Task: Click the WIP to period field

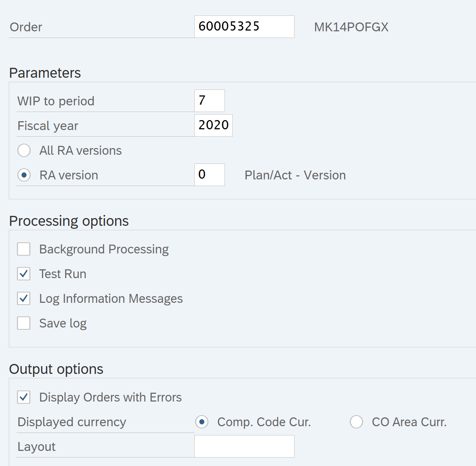Action: point(209,101)
